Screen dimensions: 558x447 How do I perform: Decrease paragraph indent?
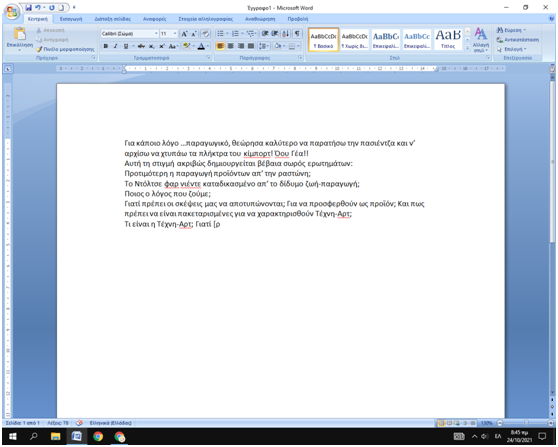click(x=265, y=34)
